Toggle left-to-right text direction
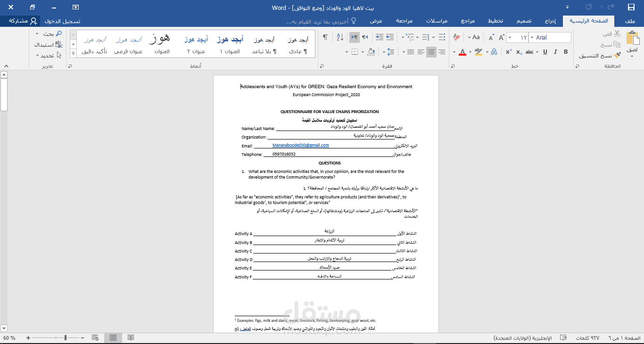This screenshot has height=344, width=644. tap(355, 38)
